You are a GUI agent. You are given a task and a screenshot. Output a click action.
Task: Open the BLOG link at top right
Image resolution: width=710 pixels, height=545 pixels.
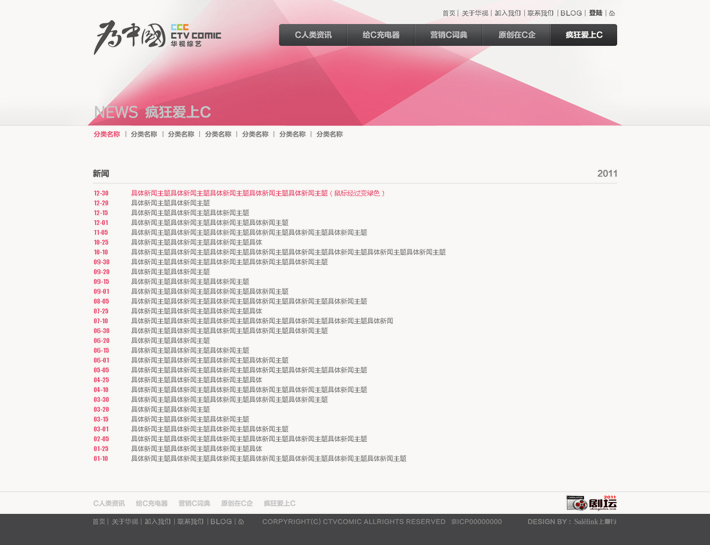(x=571, y=14)
